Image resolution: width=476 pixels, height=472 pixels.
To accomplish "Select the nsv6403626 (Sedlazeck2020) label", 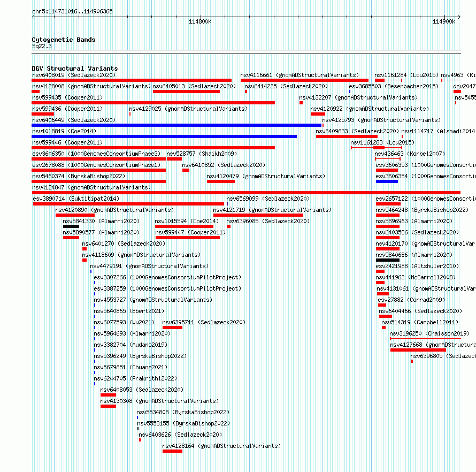I will 180,435.
